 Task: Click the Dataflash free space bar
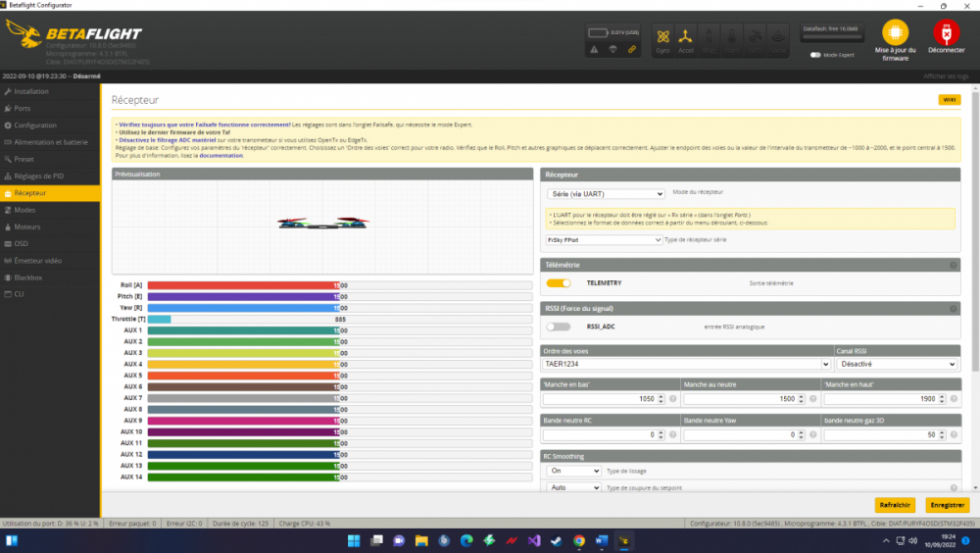tap(831, 37)
